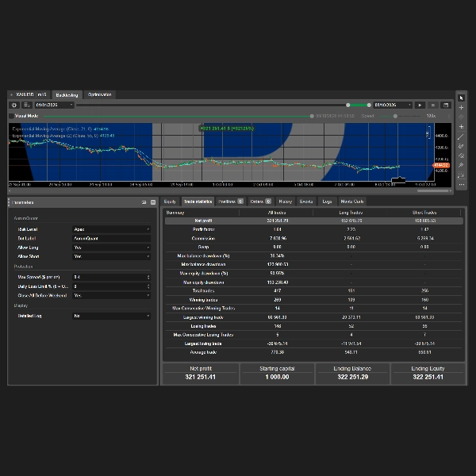Image resolution: width=476 pixels, height=476 pixels.
Task: Click Parameters panel load icon
Action: [144, 202]
